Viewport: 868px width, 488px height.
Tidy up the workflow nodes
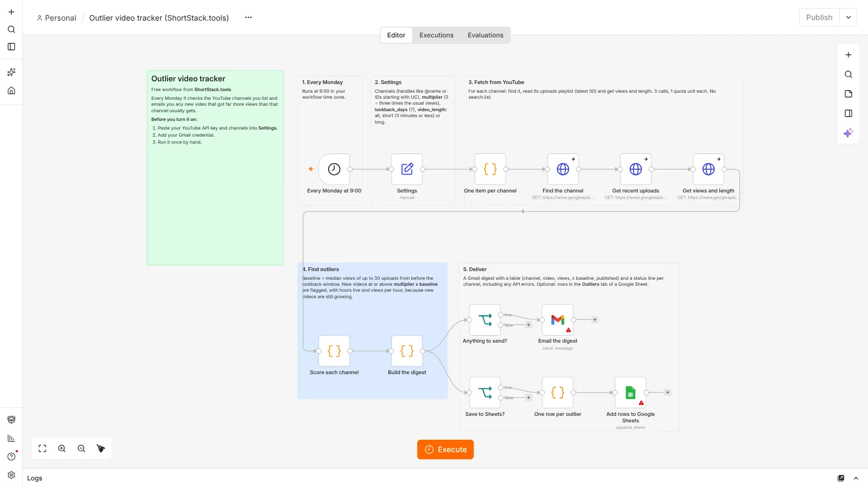pyautogui.click(x=101, y=448)
